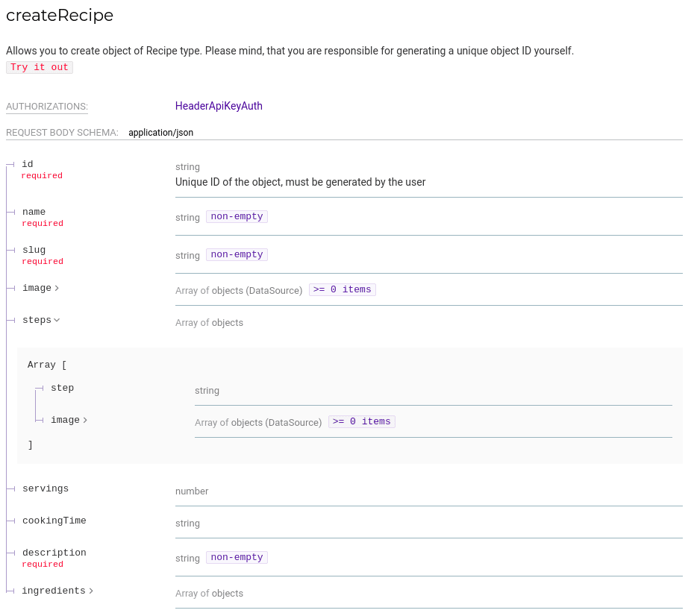Screen dimensions: 694x616
Task: Click the createRecipe heading
Action: (x=60, y=16)
